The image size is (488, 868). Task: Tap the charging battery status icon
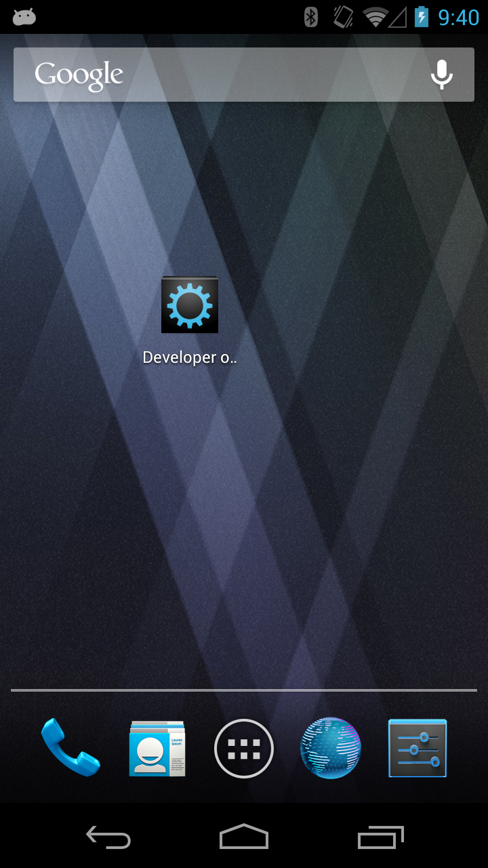(x=422, y=17)
